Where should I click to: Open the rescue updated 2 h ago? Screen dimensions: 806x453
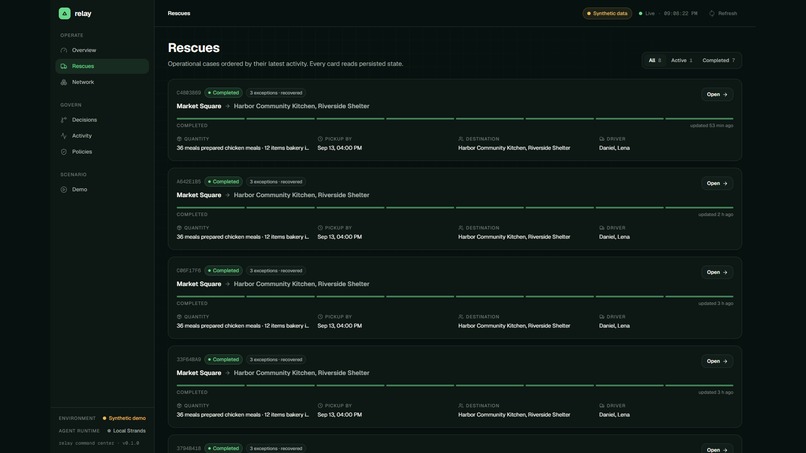(717, 184)
